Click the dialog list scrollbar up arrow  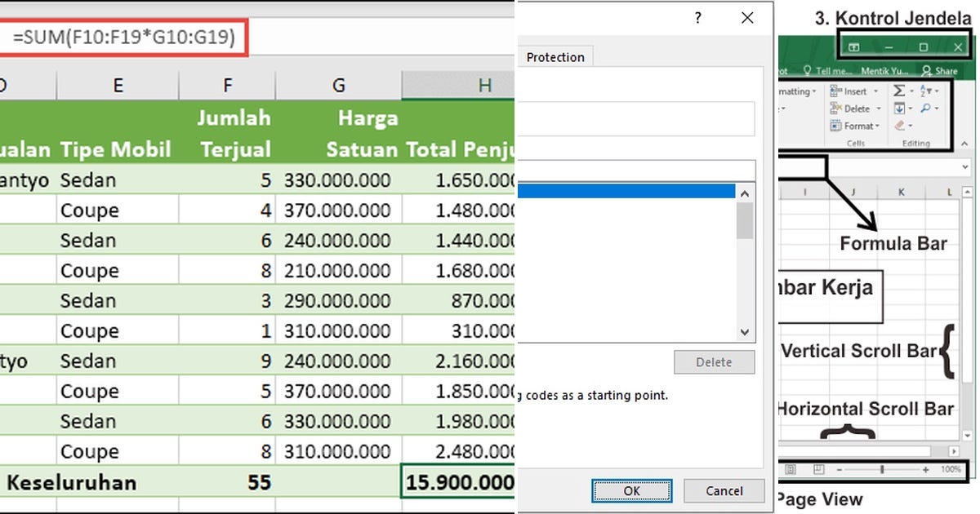tap(743, 193)
